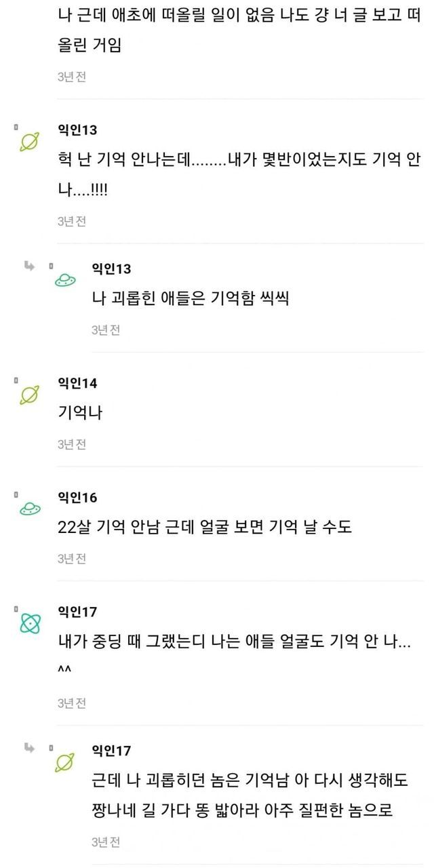Tap the small badge left of 익인16's avatar
The height and width of the screenshot is (868, 434).
point(15,494)
